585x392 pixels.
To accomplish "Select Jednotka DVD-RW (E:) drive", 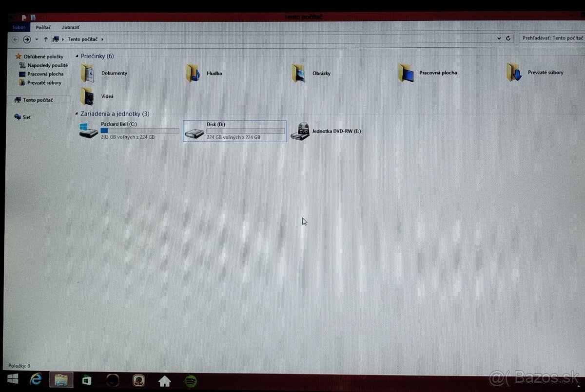I will coord(326,131).
